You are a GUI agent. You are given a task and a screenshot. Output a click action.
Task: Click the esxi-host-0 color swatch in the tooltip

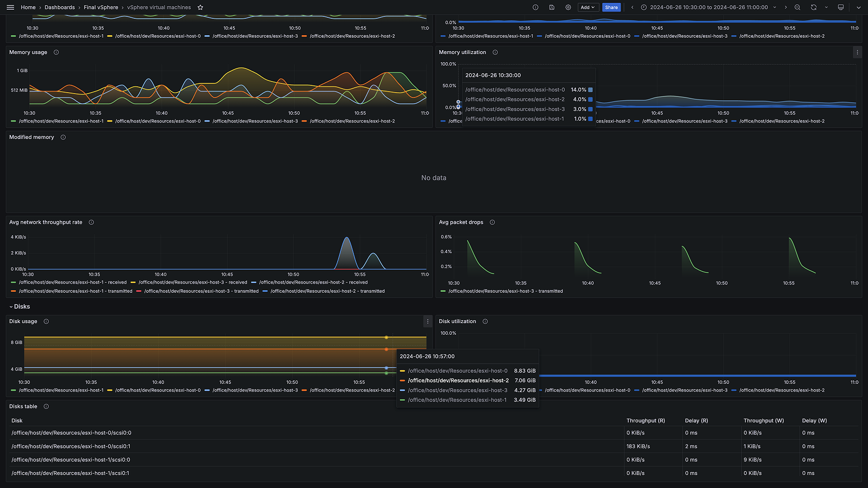click(589, 90)
